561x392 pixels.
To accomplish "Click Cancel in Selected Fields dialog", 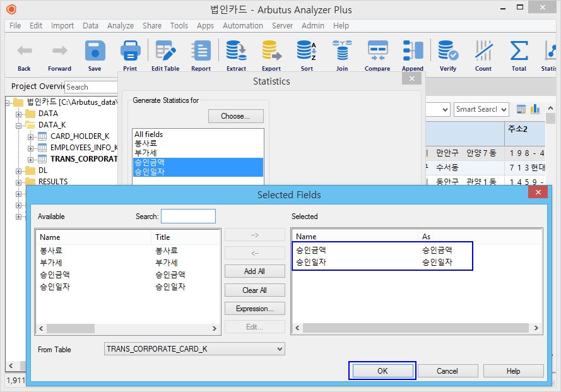I will coord(447,371).
